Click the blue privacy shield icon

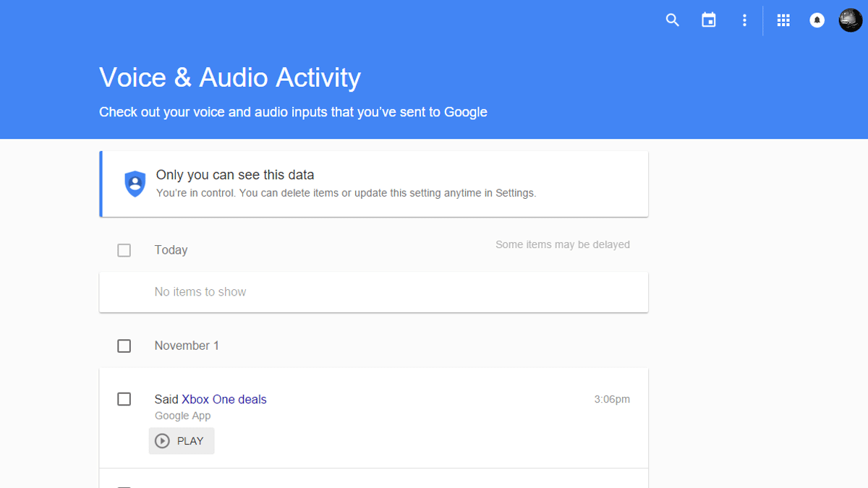pos(135,184)
